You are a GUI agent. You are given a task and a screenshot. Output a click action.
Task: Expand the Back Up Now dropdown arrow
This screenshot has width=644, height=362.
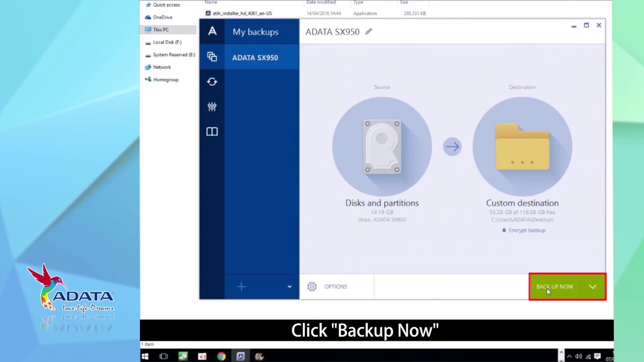pyautogui.click(x=593, y=287)
